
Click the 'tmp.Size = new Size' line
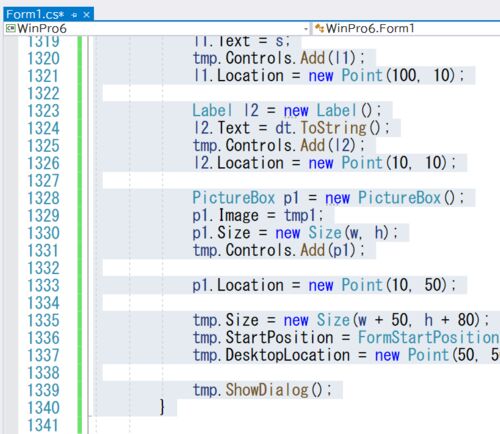click(x=341, y=320)
